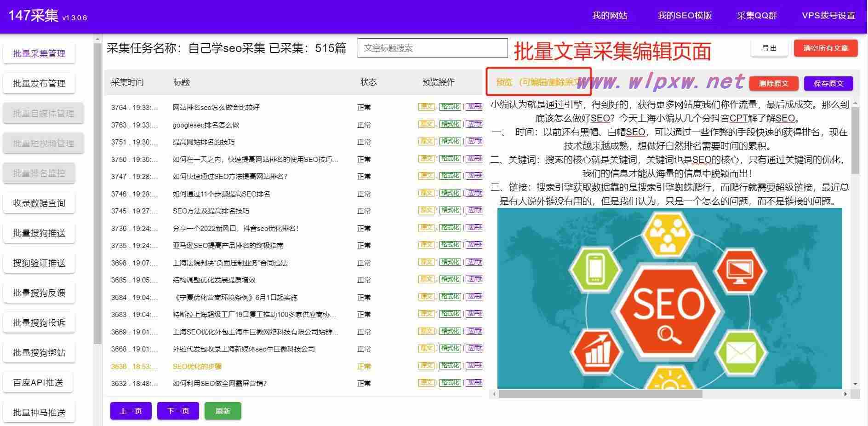Select article 外链代发包收录上海新媒体seo牛巨微科技公司
This screenshot has height=426, width=868.
pos(244,349)
